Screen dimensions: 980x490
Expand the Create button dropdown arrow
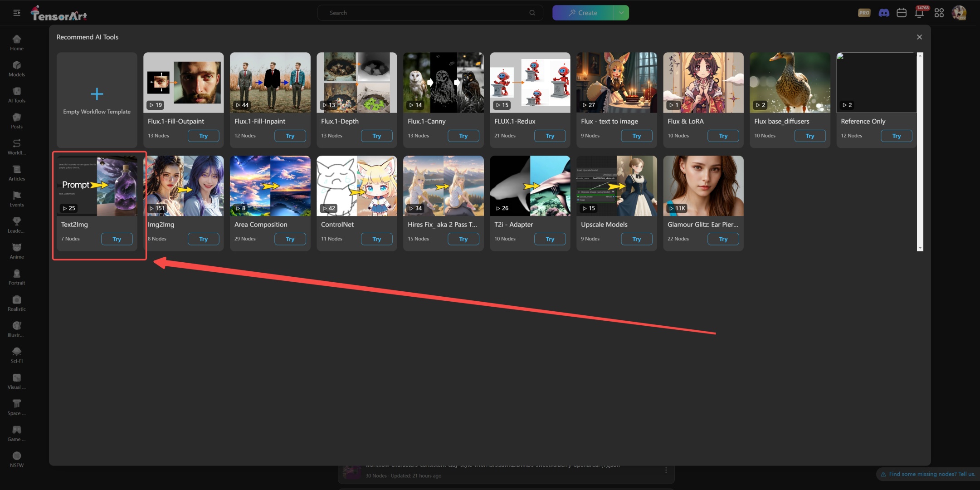621,13
